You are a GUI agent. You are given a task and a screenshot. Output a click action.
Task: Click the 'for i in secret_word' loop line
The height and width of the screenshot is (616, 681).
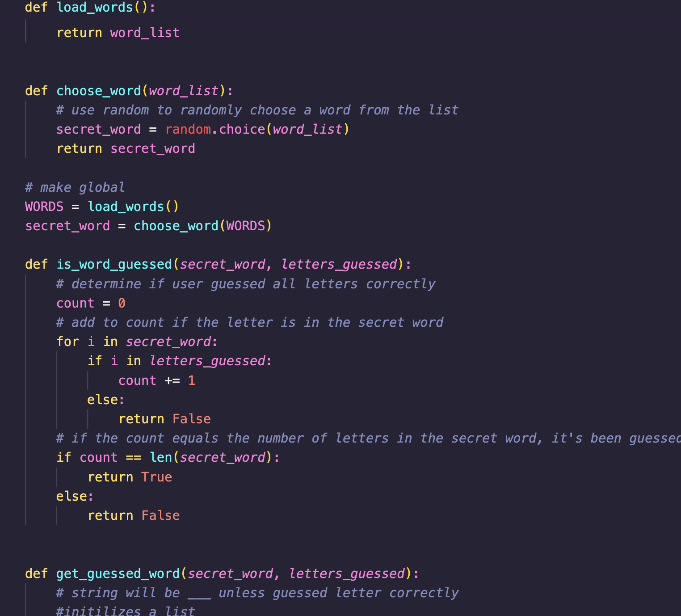coord(137,342)
